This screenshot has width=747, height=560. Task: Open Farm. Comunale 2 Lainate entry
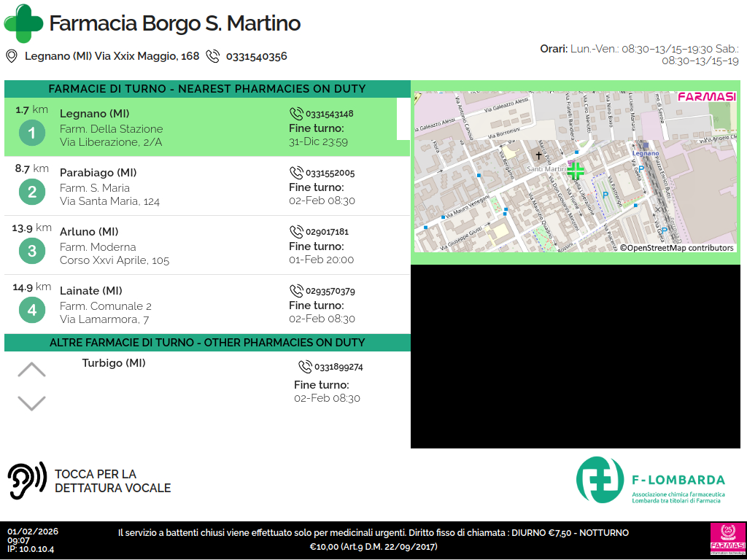[106, 306]
